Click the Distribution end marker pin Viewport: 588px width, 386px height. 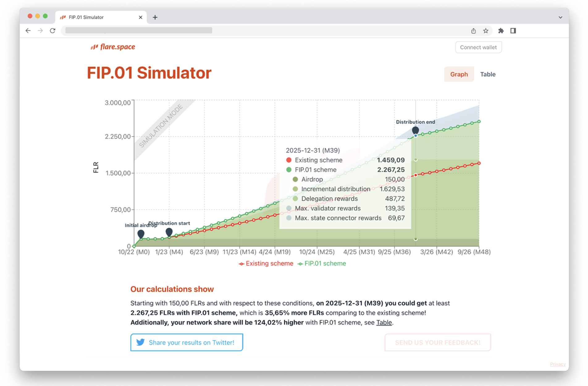tap(415, 130)
